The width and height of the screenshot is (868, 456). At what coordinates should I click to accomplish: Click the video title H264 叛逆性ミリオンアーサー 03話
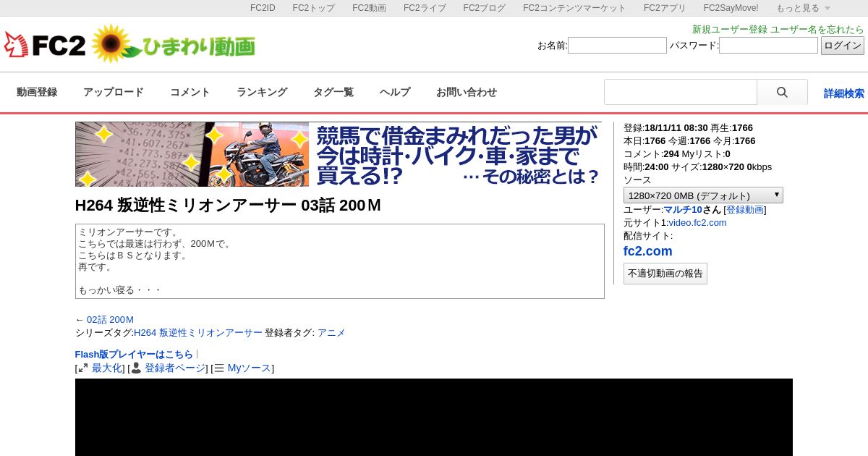coord(228,206)
